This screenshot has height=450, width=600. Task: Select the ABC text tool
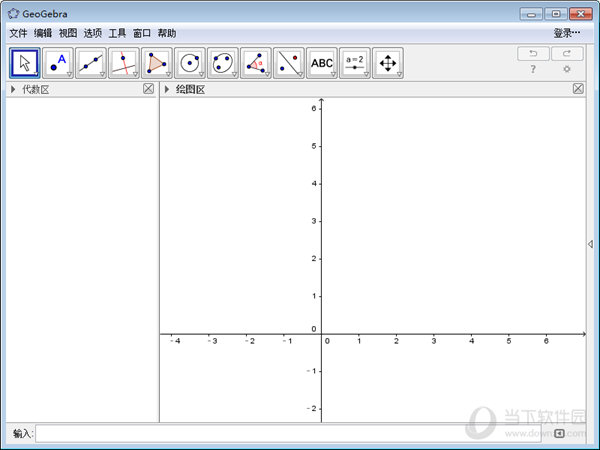pyautogui.click(x=322, y=63)
